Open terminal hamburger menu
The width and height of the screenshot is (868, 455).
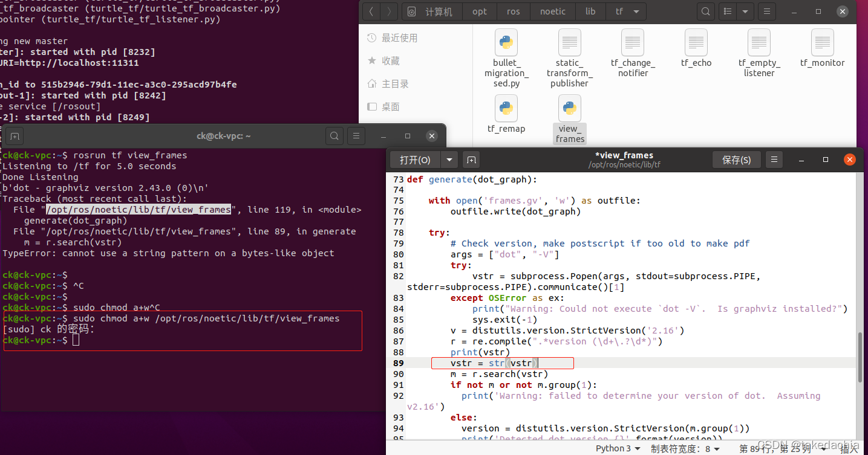tap(356, 136)
